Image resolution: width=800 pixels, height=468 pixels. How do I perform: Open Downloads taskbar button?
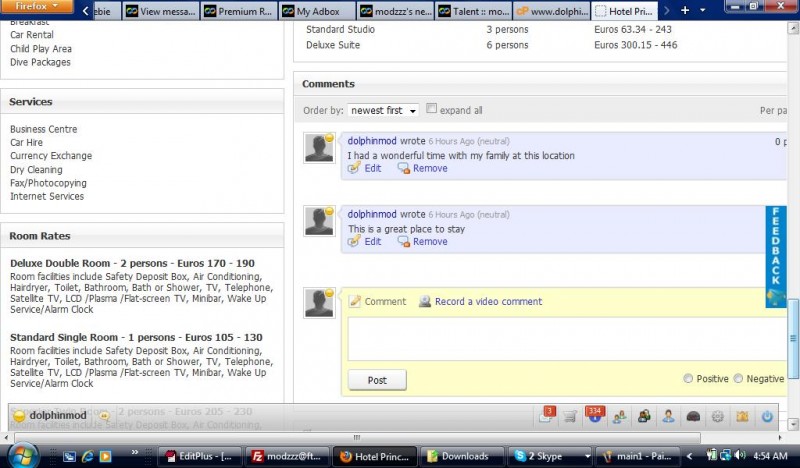[461, 456]
